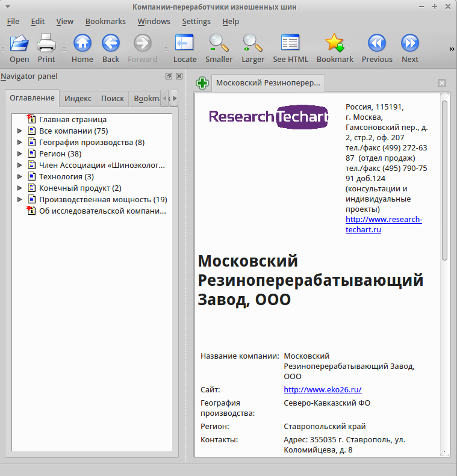Viewport: 457px width, 476px height.
Task: Expand Все компании (75) tree node
Action: coord(19,131)
